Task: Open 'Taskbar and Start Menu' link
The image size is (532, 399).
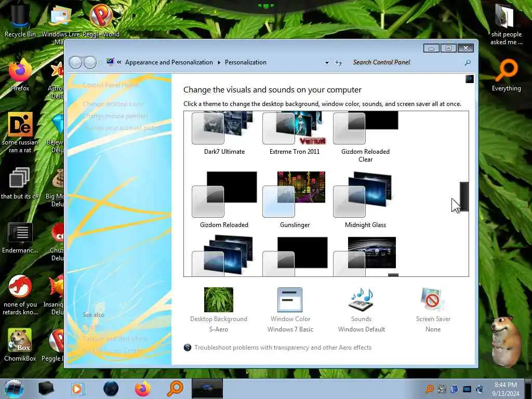Action: (x=115, y=339)
